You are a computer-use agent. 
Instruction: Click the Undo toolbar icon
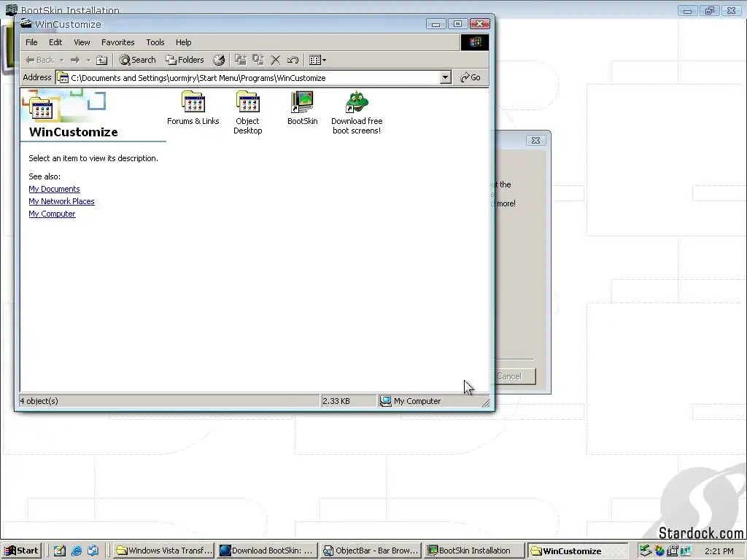pos(293,60)
